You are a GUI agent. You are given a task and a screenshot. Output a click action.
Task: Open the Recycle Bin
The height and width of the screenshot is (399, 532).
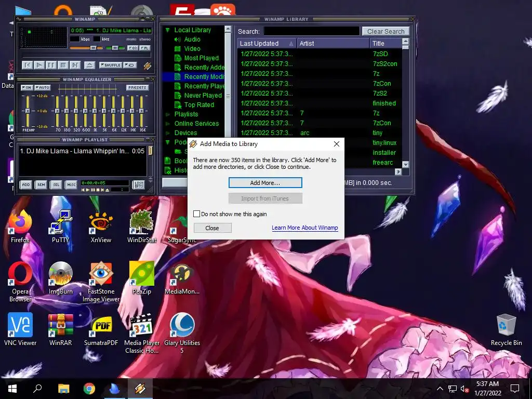coord(506,329)
